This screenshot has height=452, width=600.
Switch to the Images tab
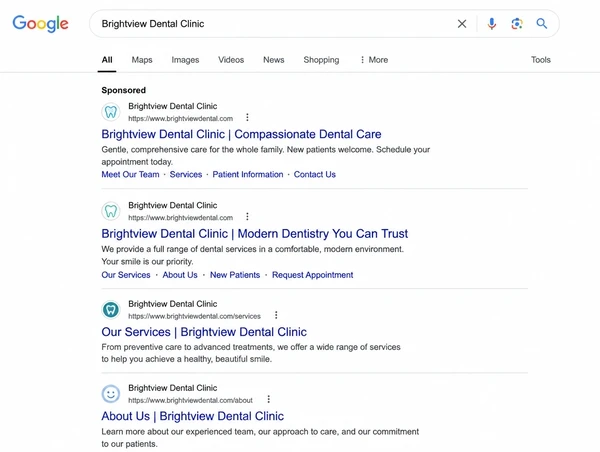185,60
